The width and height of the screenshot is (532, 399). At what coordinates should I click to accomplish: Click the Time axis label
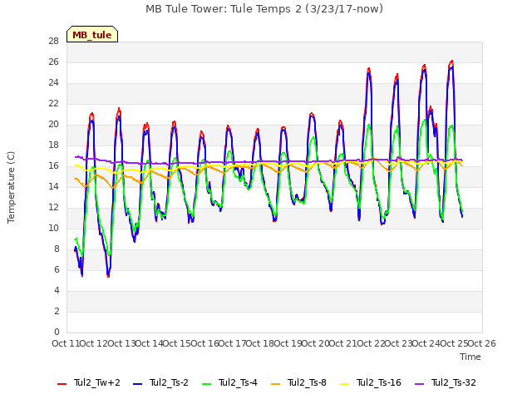(470, 357)
